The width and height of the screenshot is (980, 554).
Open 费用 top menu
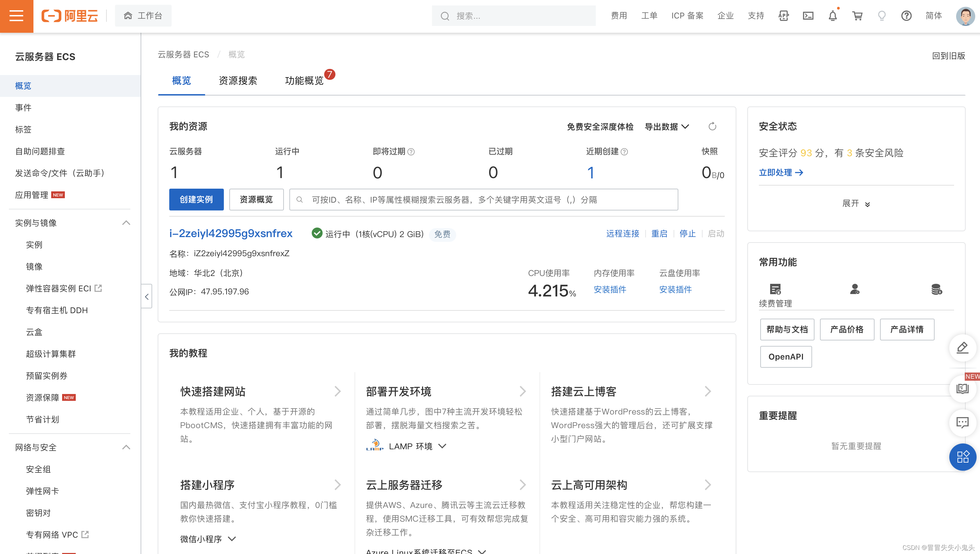coord(619,16)
